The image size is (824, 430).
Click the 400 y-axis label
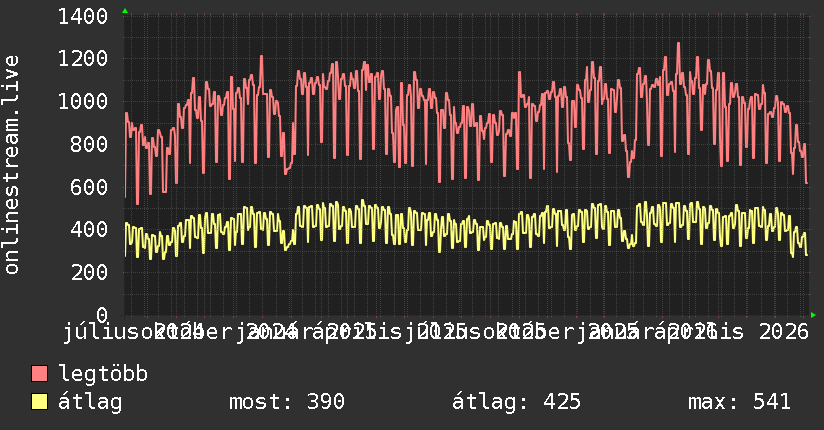[x=89, y=229]
